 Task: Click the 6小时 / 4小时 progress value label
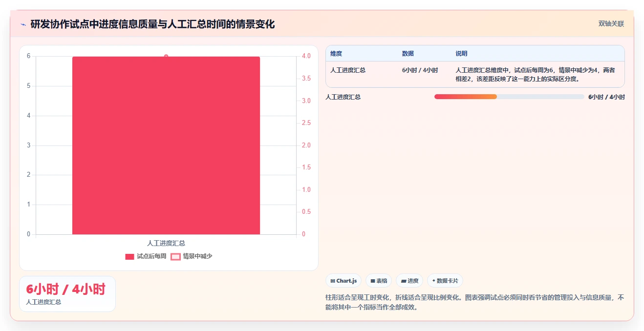pos(606,97)
